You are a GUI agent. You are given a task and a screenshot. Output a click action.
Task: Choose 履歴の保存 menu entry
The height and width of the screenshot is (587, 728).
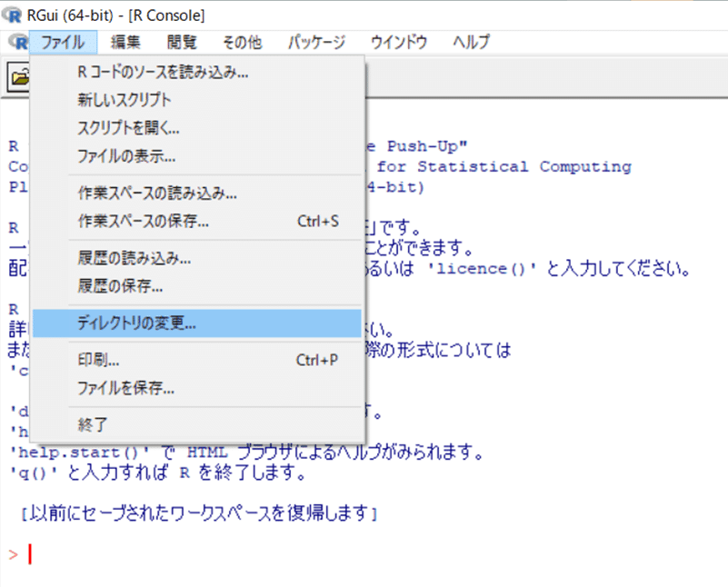(197, 286)
